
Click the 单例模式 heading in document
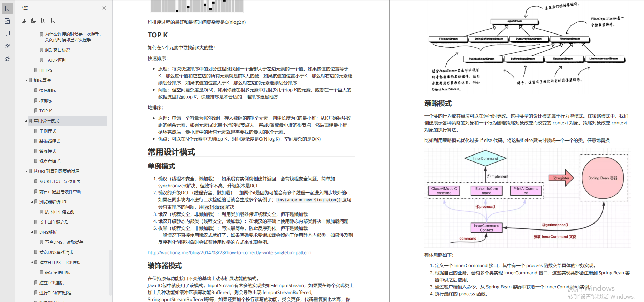tap(161, 166)
